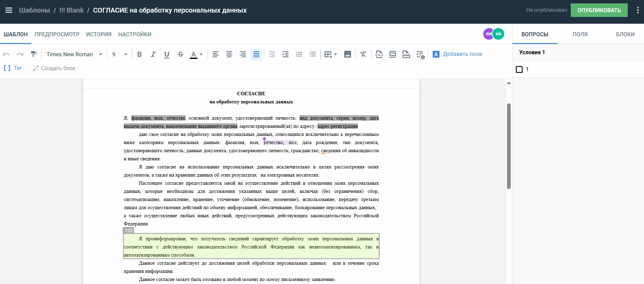Screen dimensions: 644x284
Task: Toggle bold formatting
Action: (x=139, y=54)
